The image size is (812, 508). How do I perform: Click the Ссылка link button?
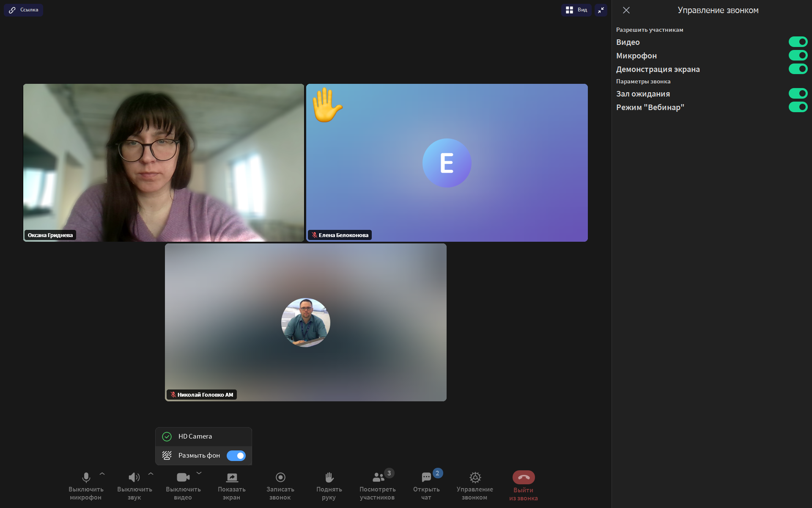coord(24,10)
